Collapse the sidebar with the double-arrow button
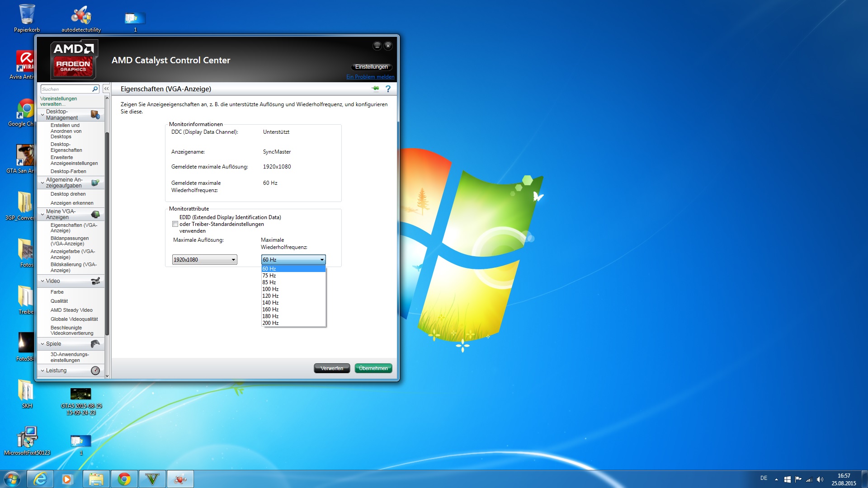Image resolution: width=868 pixels, height=488 pixels. 106,89
